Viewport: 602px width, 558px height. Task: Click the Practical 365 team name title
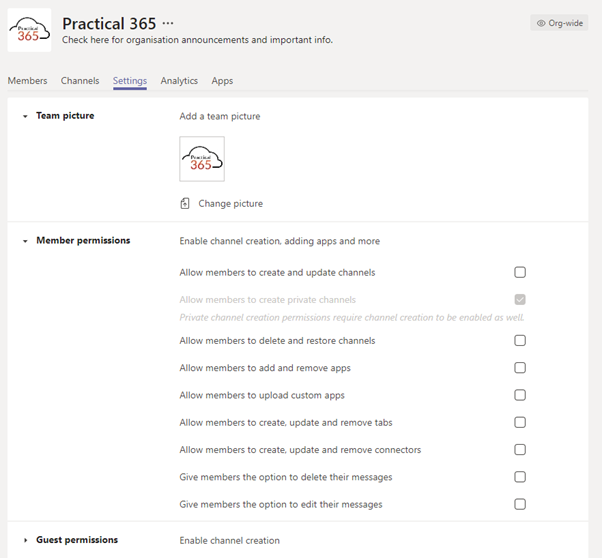(109, 23)
